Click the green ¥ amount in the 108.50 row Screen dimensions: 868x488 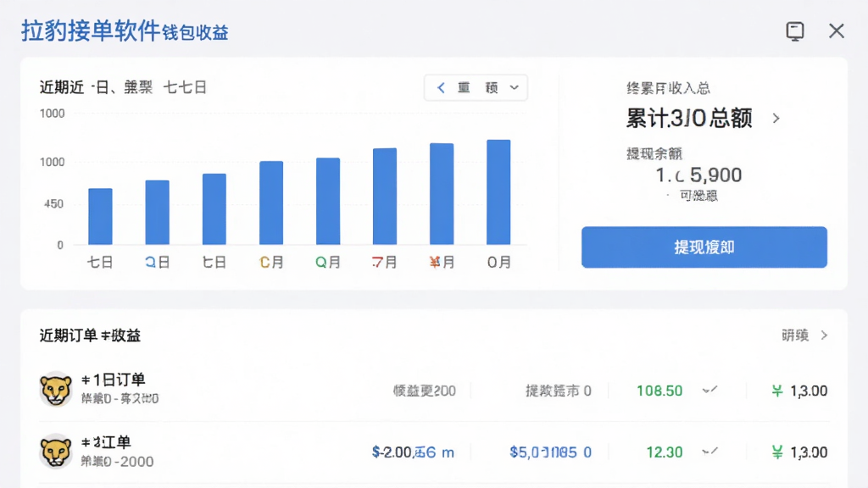click(x=799, y=391)
